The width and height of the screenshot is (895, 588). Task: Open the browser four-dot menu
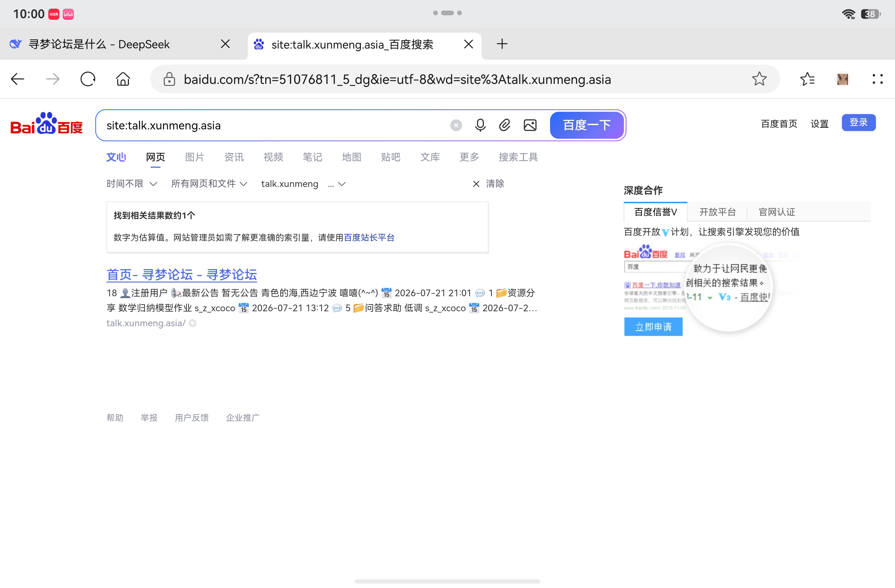[877, 79]
